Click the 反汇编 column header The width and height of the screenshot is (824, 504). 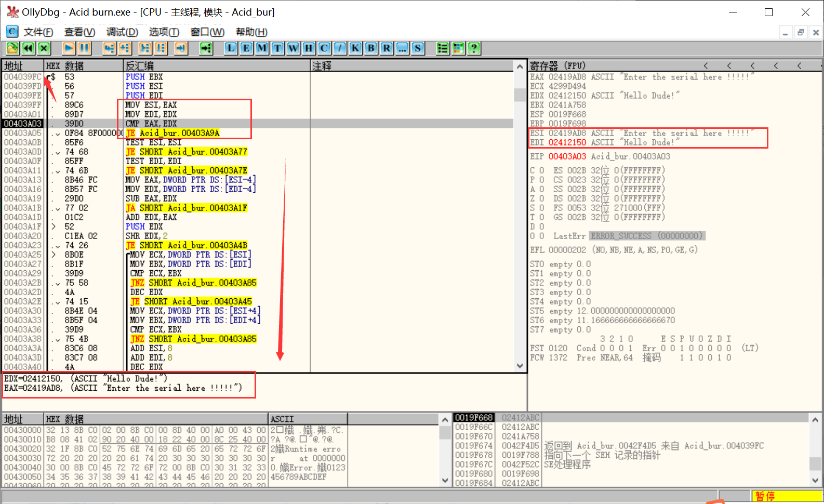pos(217,66)
